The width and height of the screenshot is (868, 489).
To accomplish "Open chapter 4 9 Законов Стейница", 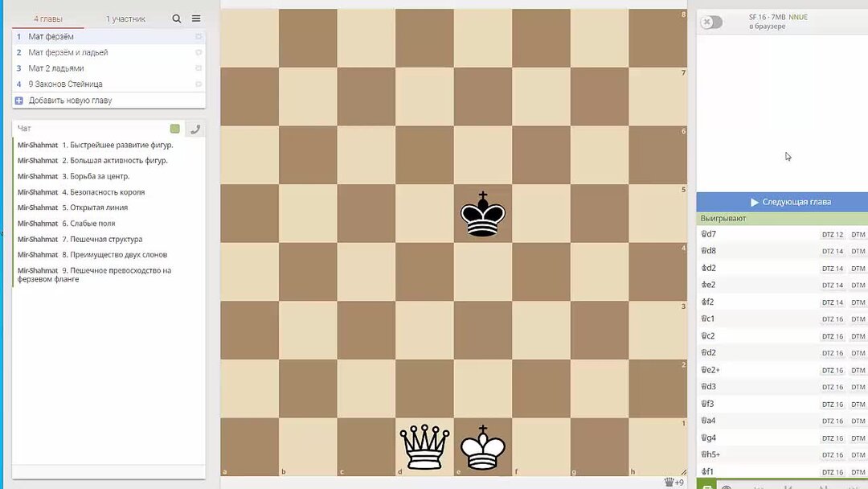I will point(108,84).
